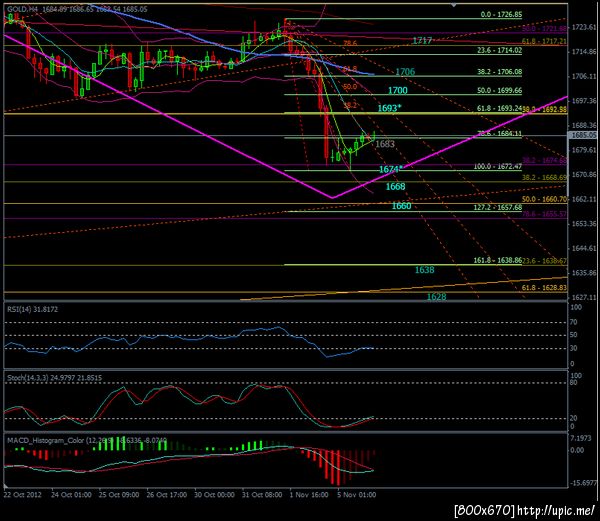Image resolution: width=600 pixels, height=521 pixels.
Task: Click MACD scale value '7.1973'
Action: click(x=581, y=438)
